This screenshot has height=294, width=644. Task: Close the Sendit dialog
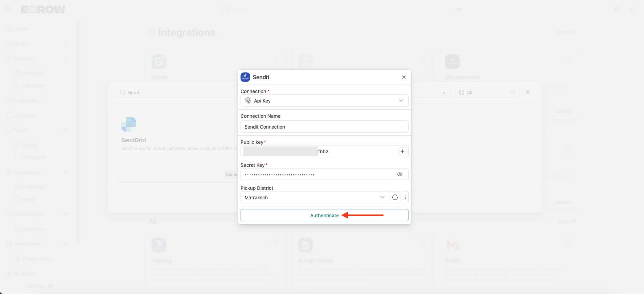[404, 77]
